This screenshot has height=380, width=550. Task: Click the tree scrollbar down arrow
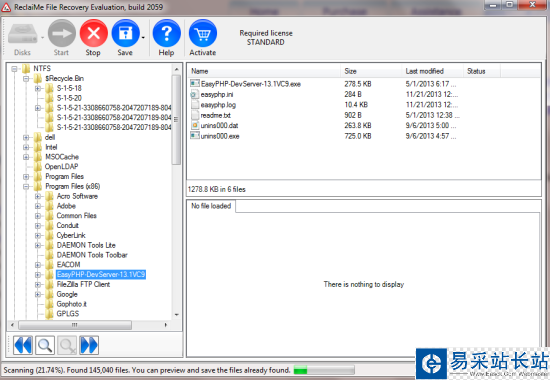(176, 315)
